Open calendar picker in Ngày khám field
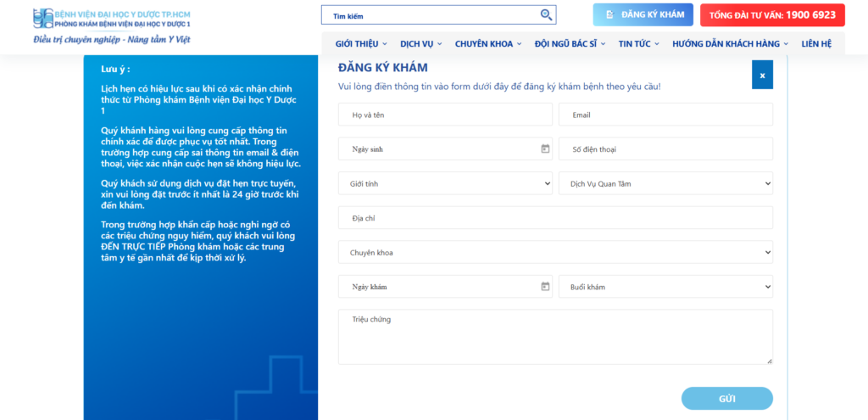The image size is (868, 420). pyautogui.click(x=545, y=287)
